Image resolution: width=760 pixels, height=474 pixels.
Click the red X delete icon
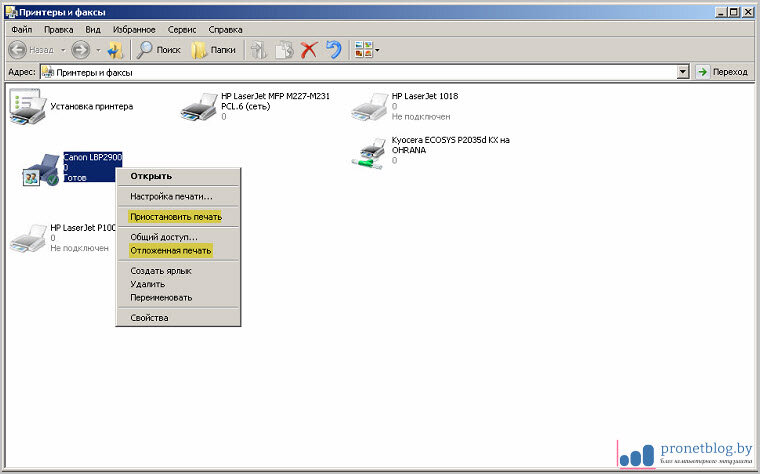309,49
